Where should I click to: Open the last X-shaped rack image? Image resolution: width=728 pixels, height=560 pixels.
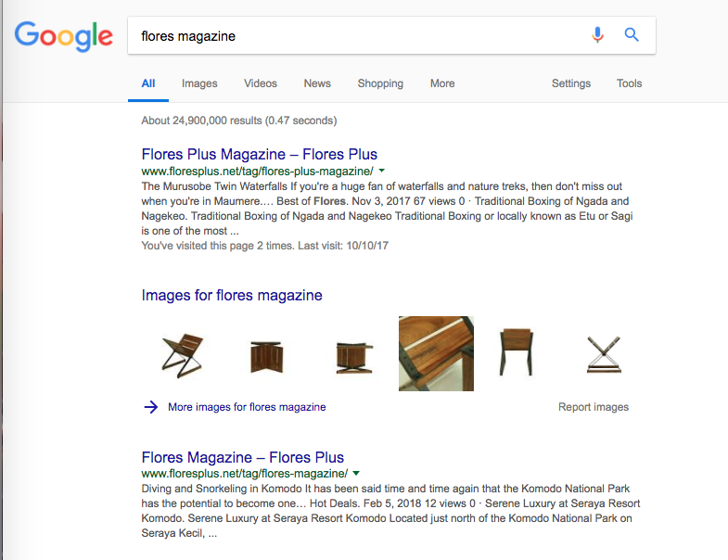pyautogui.click(x=604, y=355)
